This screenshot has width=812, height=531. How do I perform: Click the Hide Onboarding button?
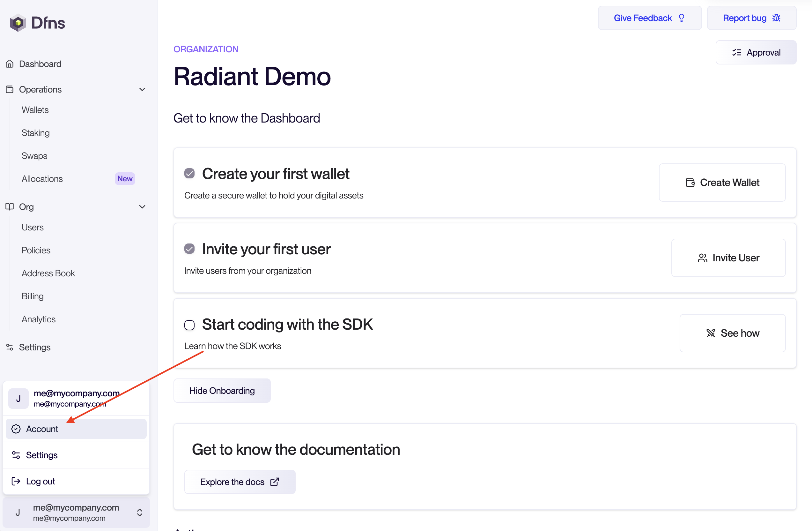click(222, 390)
